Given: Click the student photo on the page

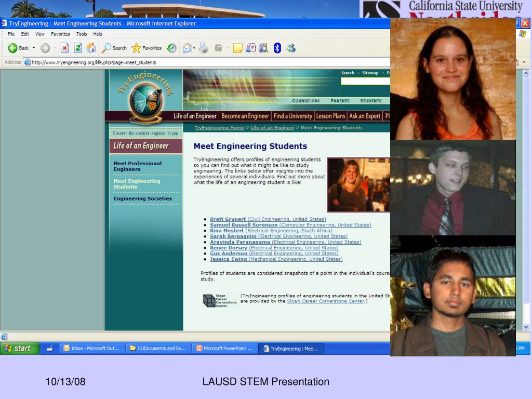Looking at the screenshot, I should click(358, 185).
